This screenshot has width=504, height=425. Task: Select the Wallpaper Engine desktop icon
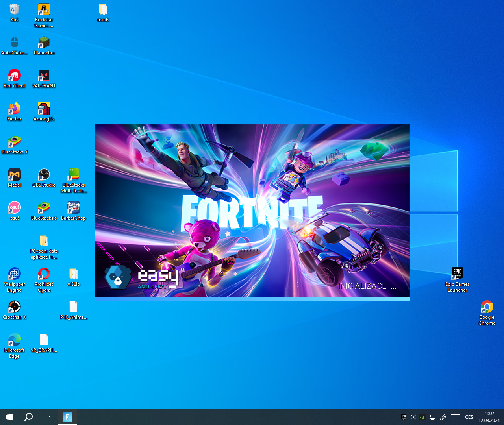tap(15, 280)
